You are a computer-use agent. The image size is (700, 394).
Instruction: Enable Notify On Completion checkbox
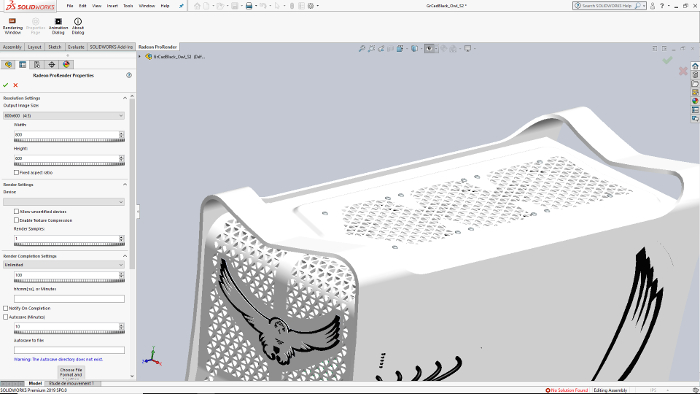click(6, 308)
